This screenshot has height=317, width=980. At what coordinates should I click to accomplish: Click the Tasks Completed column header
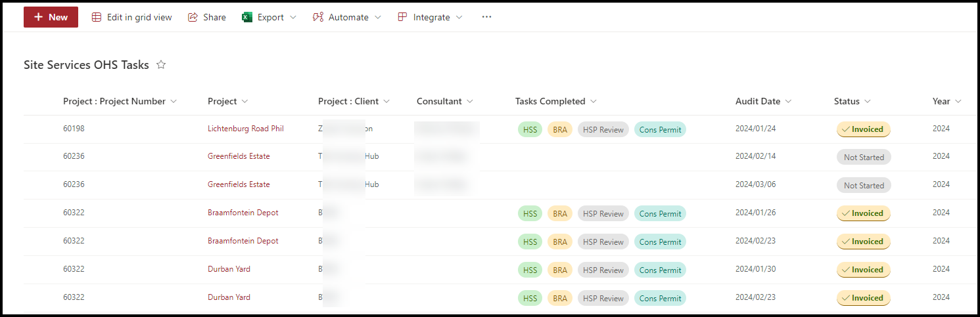[x=549, y=101]
